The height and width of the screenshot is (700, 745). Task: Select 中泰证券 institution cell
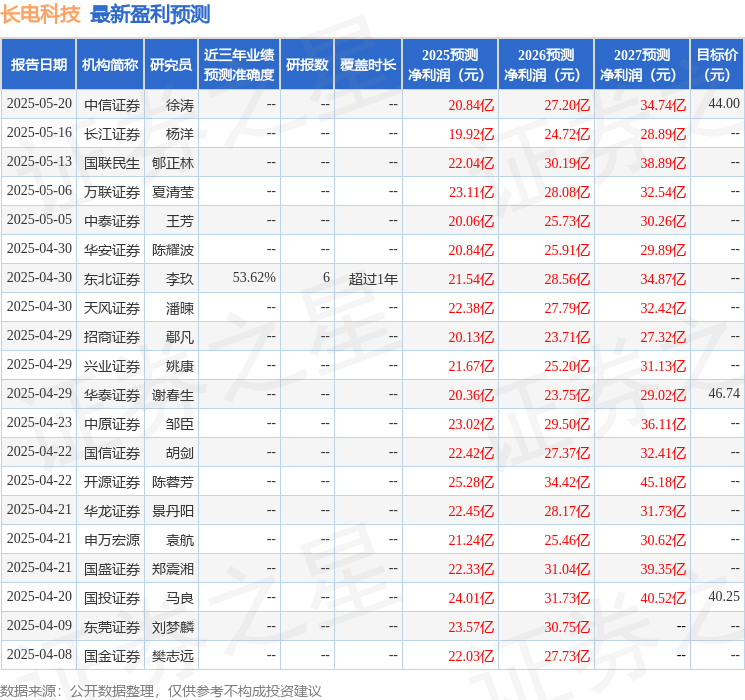tap(112, 221)
